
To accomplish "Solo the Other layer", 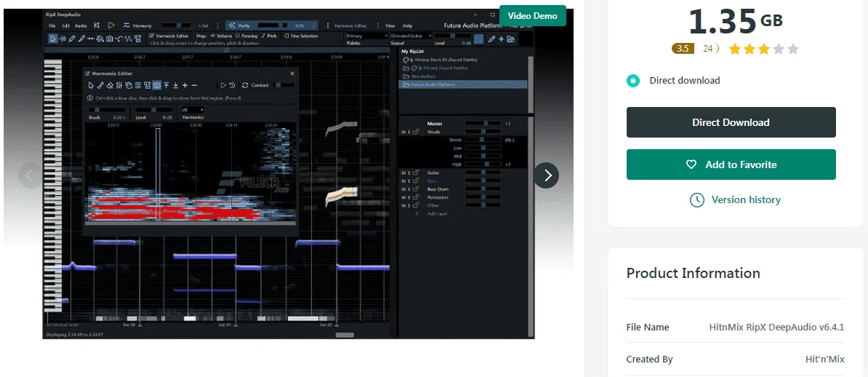I will (409, 206).
